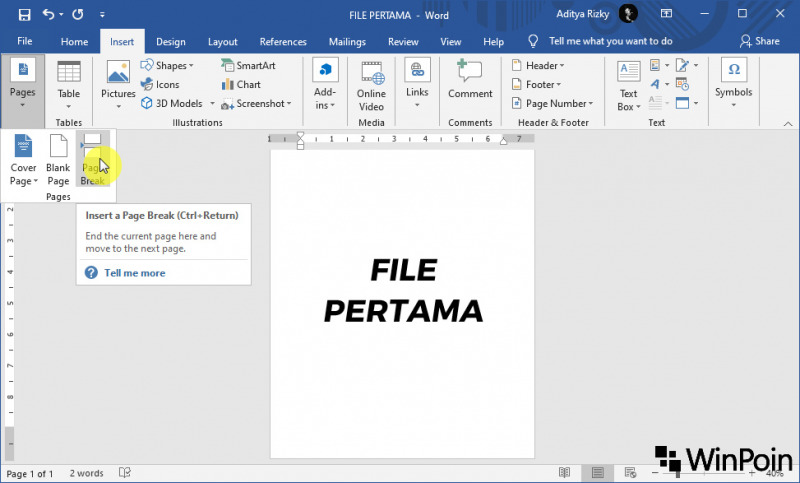
Task: Click the right indent marker on ruler
Action: [504, 141]
